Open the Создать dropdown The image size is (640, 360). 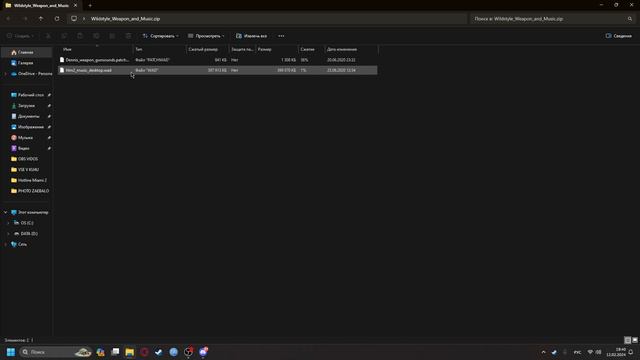pyautogui.click(x=20, y=36)
